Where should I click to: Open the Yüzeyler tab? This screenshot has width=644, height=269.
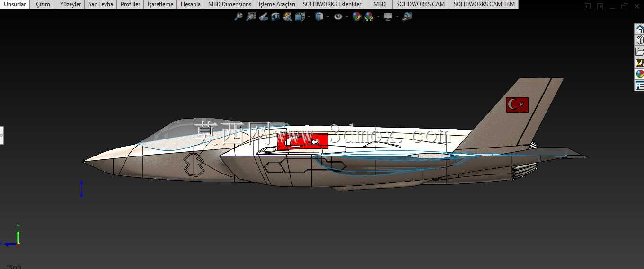pyautogui.click(x=71, y=4)
